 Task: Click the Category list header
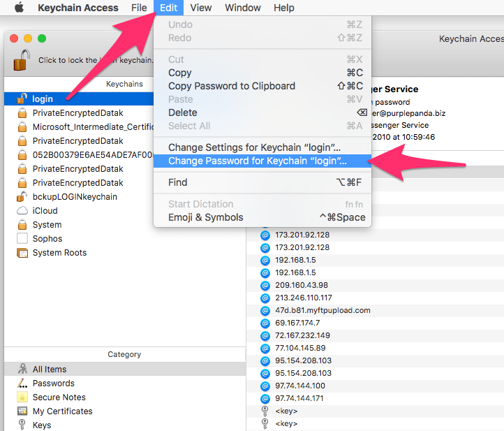[x=124, y=354]
